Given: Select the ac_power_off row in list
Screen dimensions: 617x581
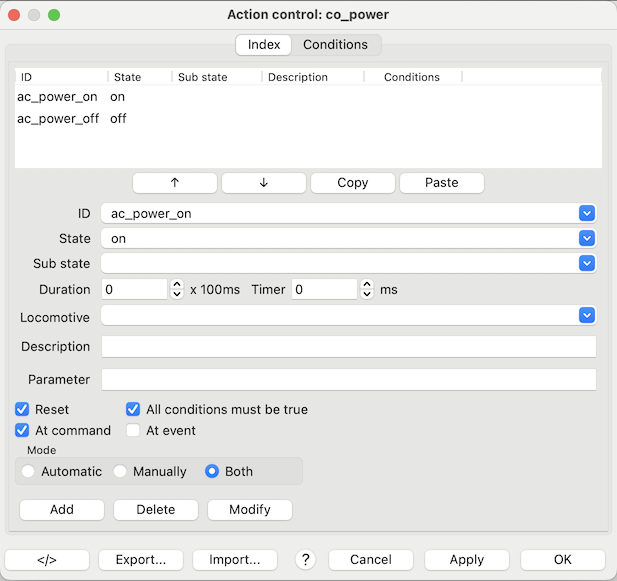Looking at the screenshot, I should [58, 118].
